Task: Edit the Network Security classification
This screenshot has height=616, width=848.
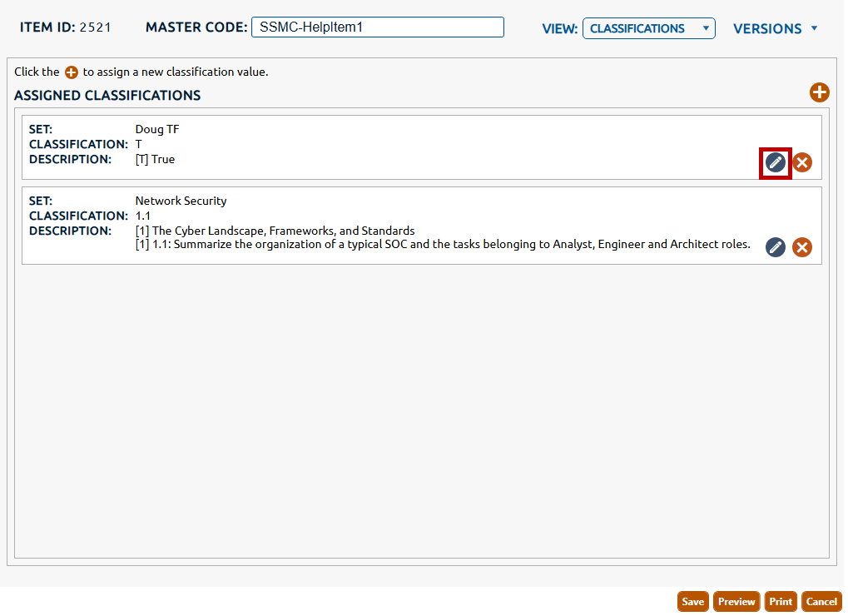Action: coord(776,247)
